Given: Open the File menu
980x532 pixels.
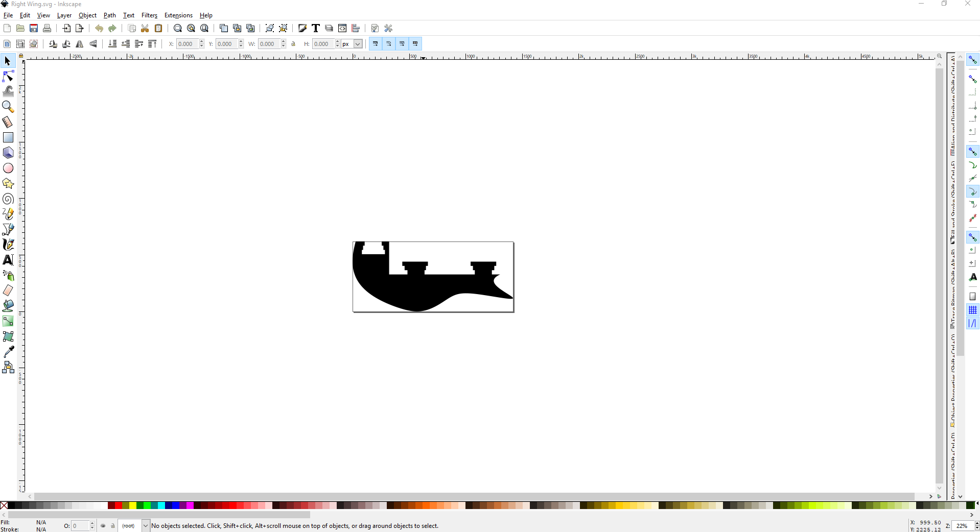Looking at the screenshot, I should tap(8, 15).
